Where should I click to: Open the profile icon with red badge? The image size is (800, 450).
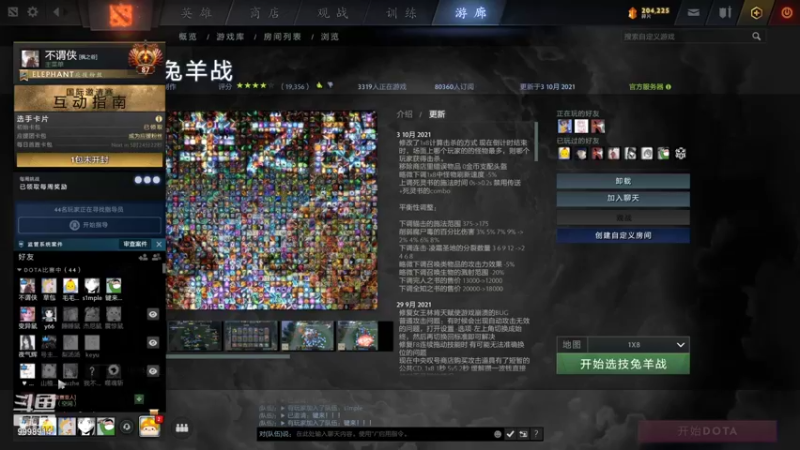pos(149,425)
